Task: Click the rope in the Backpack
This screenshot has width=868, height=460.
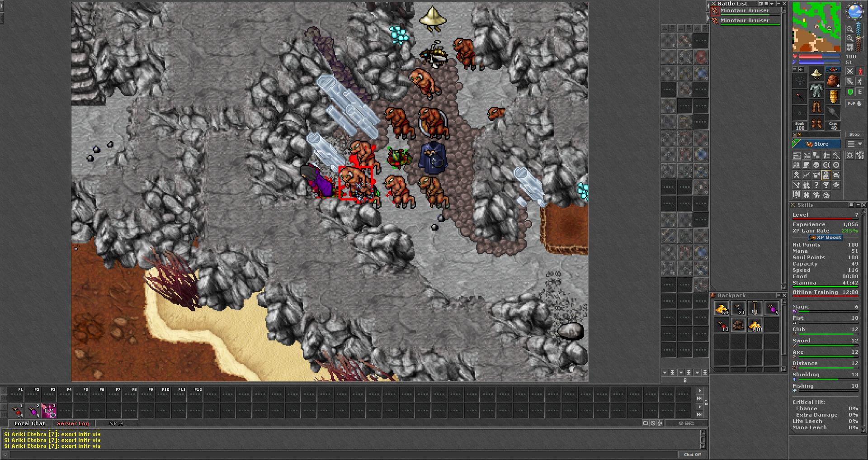Action: pos(738,325)
